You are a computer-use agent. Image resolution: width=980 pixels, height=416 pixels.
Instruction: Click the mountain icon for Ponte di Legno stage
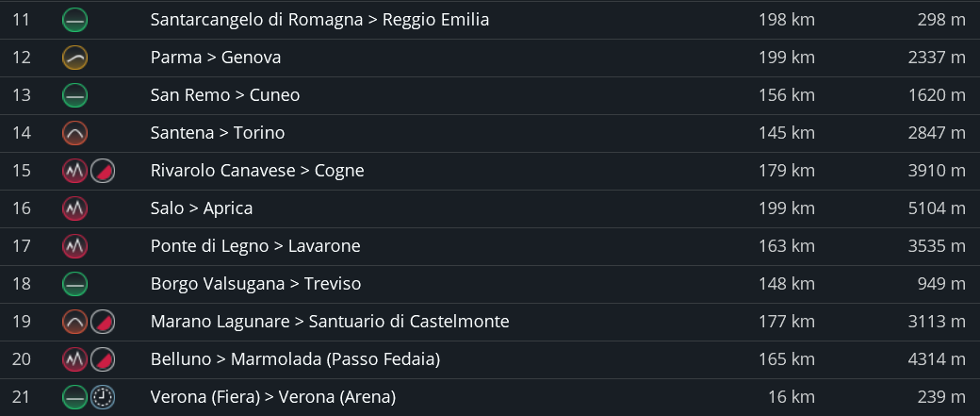(75, 246)
